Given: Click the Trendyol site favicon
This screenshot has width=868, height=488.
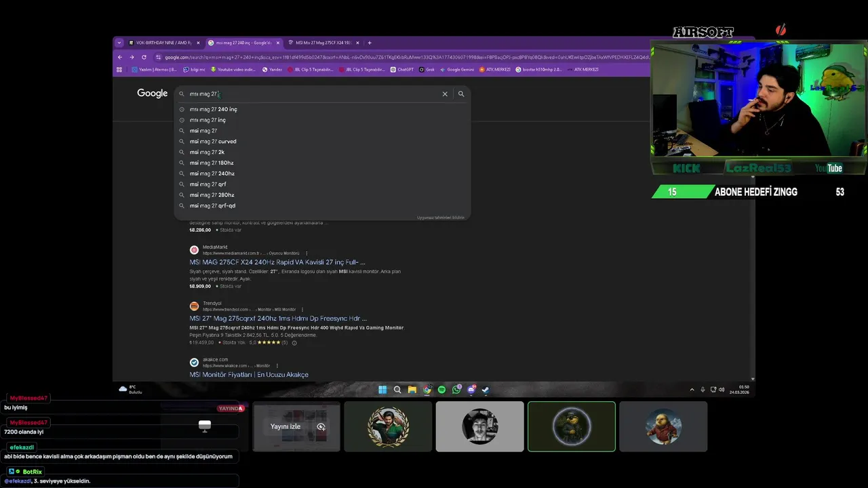Looking at the screenshot, I should (x=194, y=306).
